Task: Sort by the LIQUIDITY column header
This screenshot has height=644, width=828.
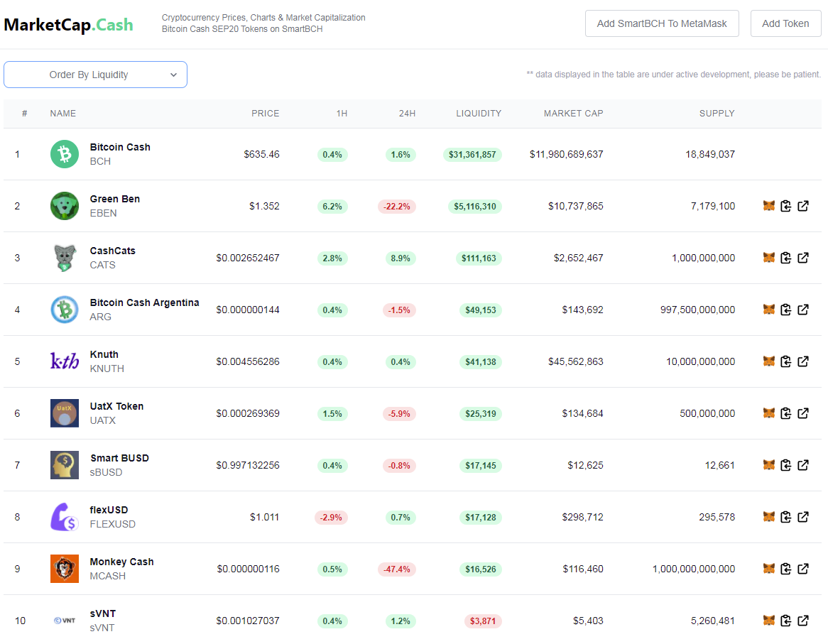Action: pyautogui.click(x=479, y=114)
